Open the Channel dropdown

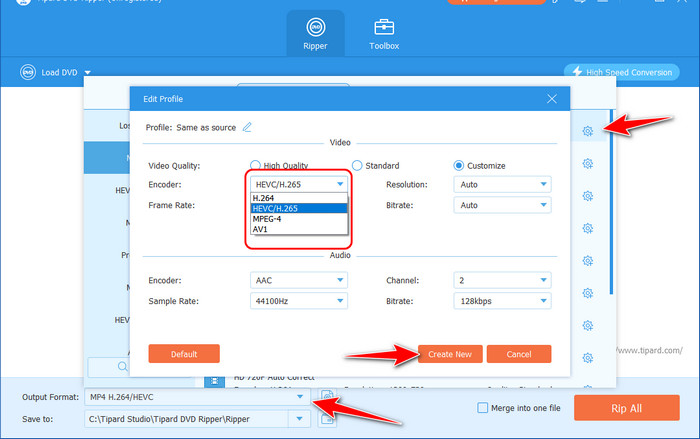tap(502, 280)
